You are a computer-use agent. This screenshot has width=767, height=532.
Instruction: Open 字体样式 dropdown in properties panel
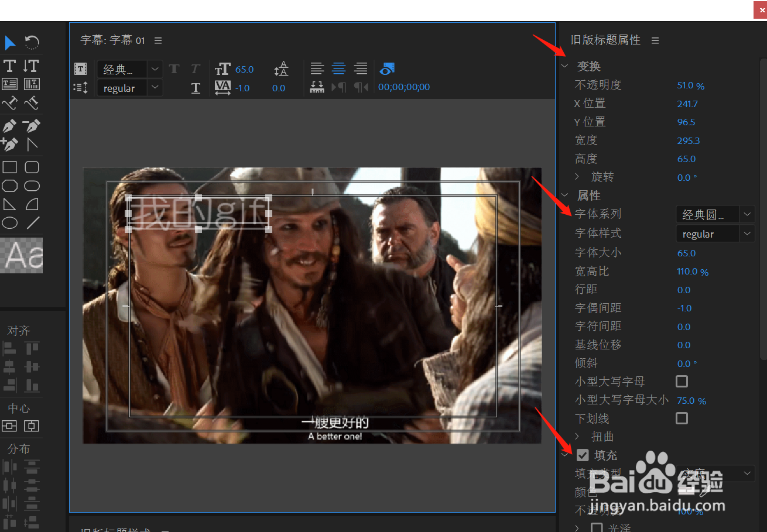pos(715,234)
